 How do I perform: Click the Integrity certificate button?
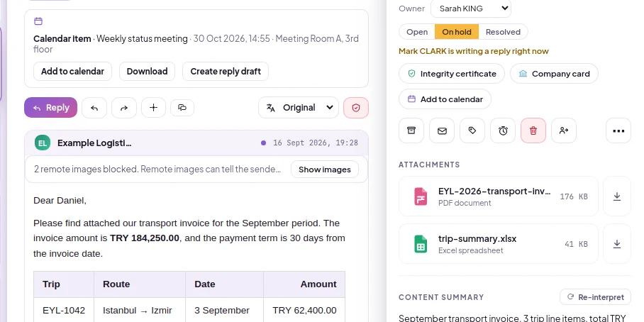click(451, 74)
